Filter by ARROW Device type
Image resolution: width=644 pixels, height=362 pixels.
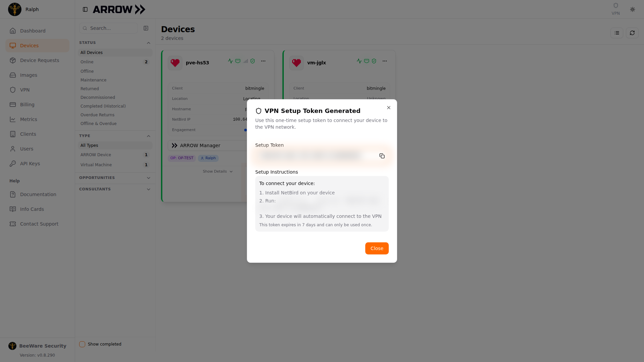coord(115,155)
